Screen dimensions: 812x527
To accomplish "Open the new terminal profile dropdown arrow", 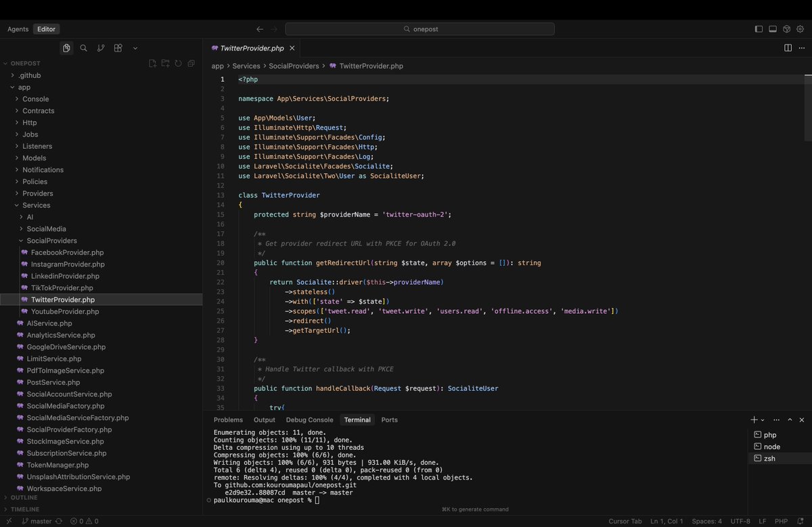I will tap(763, 420).
